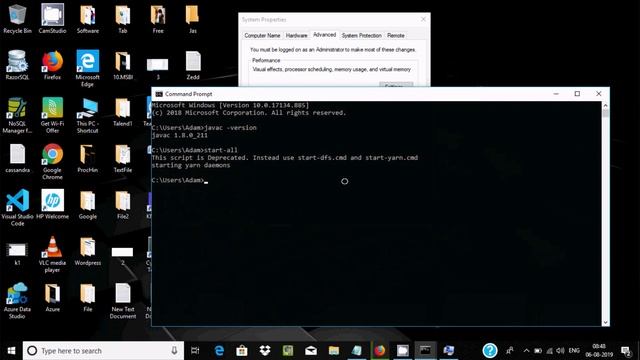This screenshot has width=640, height=360.
Task: Open the Remote tab in System Properties
Action: 396,36
